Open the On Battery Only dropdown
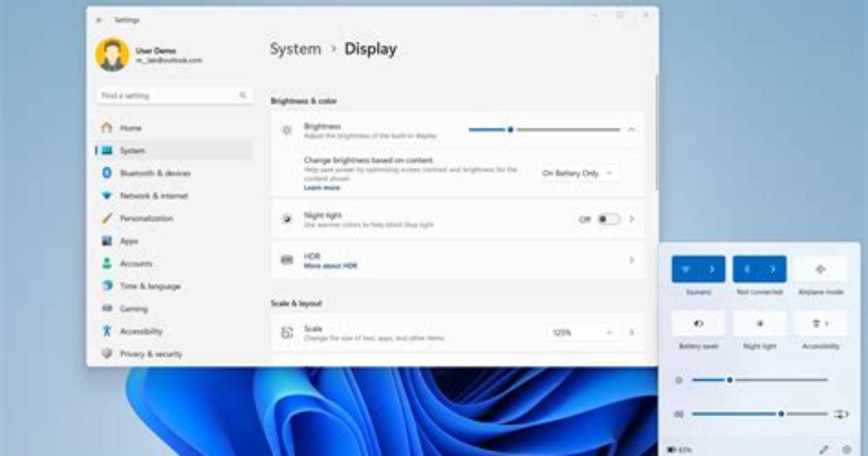This screenshot has height=456, width=868. [x=578, y=174]
